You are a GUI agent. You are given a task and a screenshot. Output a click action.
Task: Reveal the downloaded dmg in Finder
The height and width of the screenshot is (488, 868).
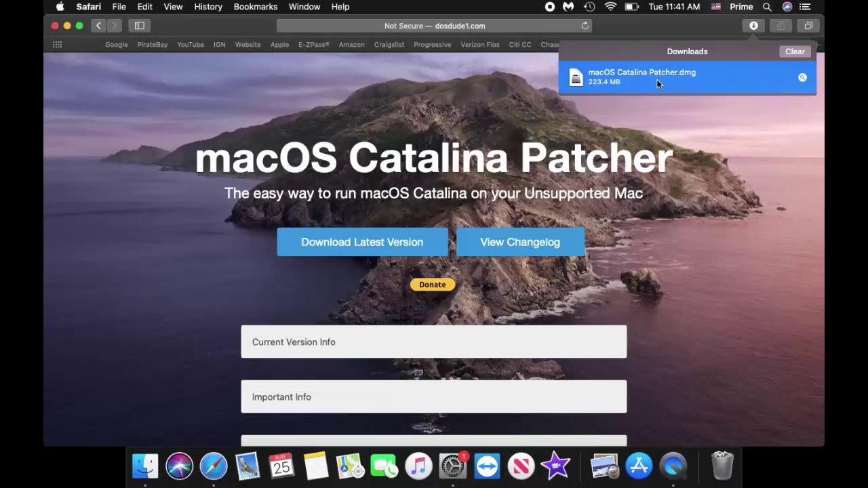[x=802, y=77]
